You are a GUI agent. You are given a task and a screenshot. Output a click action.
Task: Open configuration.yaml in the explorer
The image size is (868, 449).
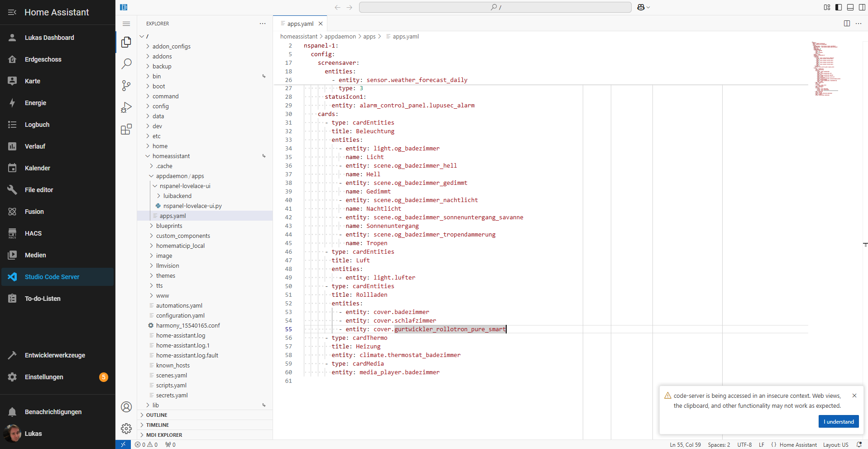tap(180, 315)
